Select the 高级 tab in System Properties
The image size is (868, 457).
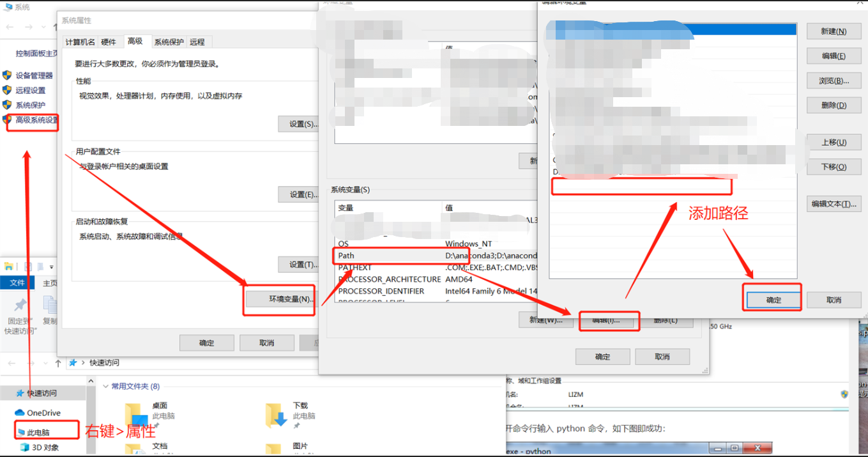coord(135,41)
